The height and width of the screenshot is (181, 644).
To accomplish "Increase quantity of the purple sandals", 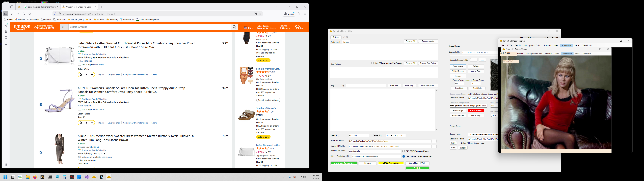I will point(92,123).
